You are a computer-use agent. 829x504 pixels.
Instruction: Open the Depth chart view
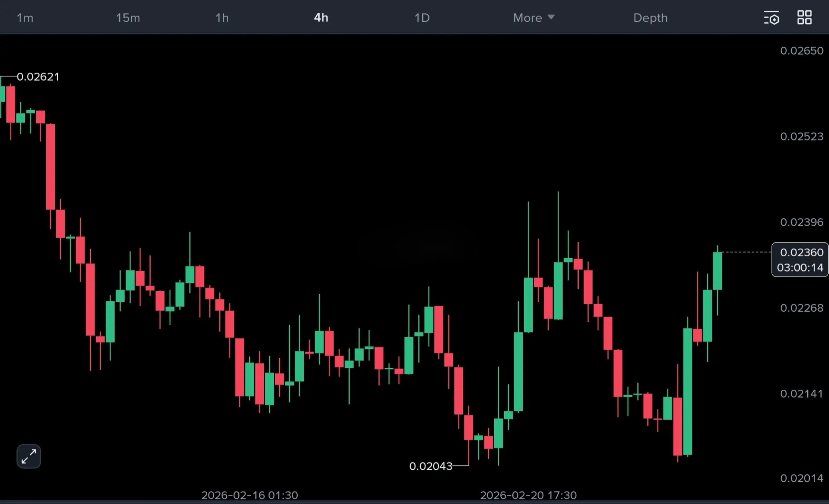[x=650, y=18]
